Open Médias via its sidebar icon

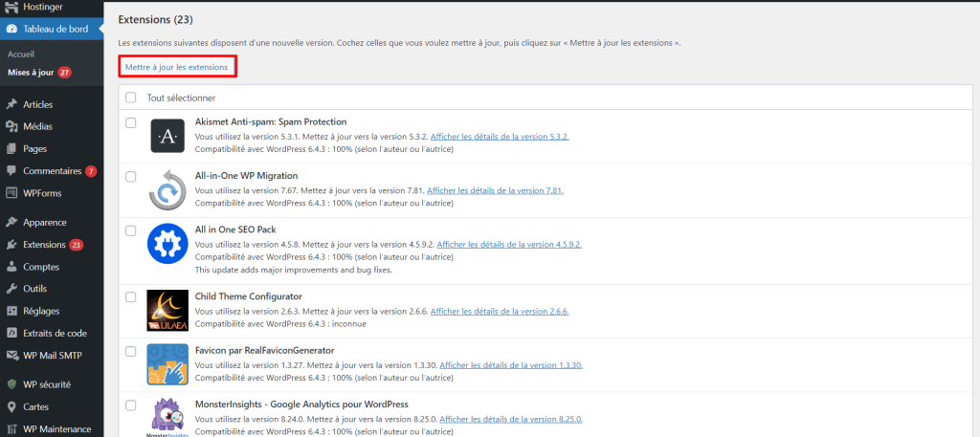click(x=11, y=126)
